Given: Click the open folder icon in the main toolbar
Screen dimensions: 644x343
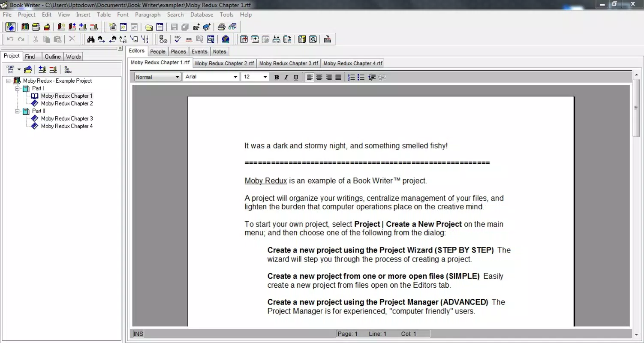Looking at the screenshot, I should pyautogui.click(x=149, y=27).
